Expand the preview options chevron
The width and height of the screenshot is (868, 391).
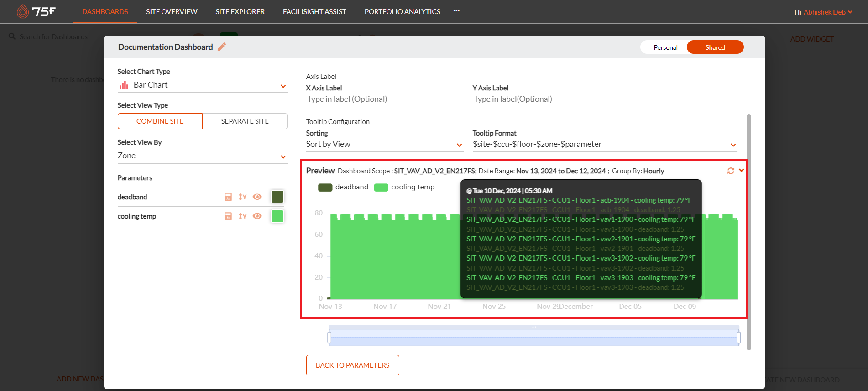tap(742, 170)
